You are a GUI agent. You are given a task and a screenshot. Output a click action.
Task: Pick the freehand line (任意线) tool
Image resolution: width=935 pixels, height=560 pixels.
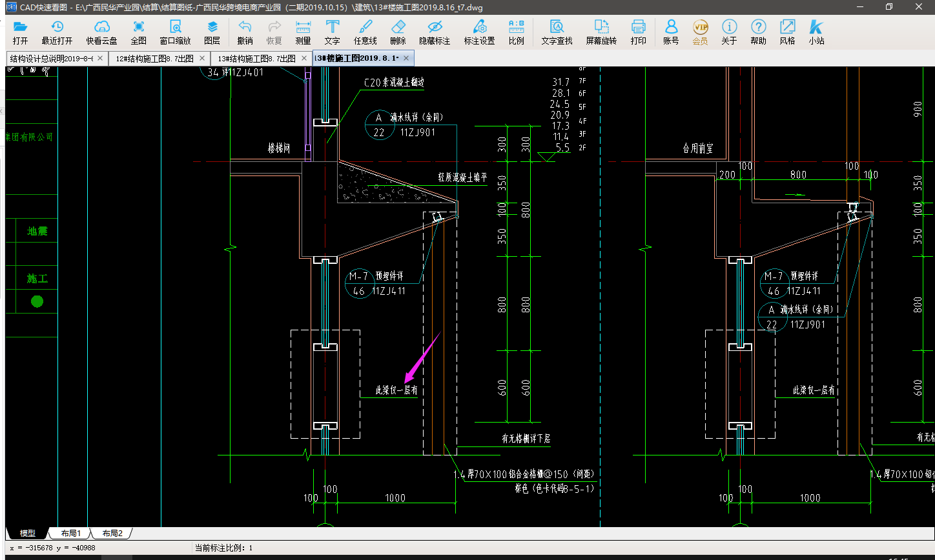(x=365, y=32)
